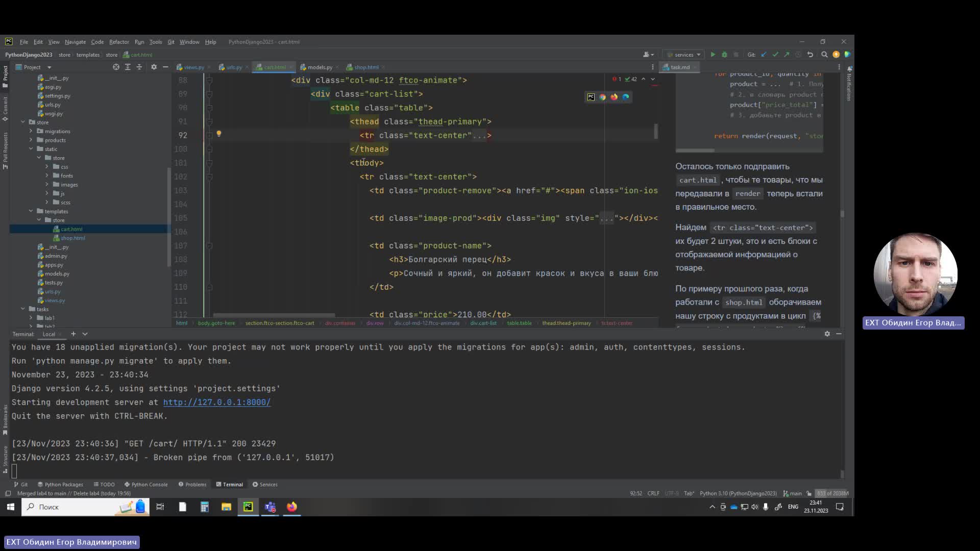Image resolution: width=980 pixels, height=551 pixels.
Task: Click table.table breadcrumb under editor
Action: tap(519, 323)
